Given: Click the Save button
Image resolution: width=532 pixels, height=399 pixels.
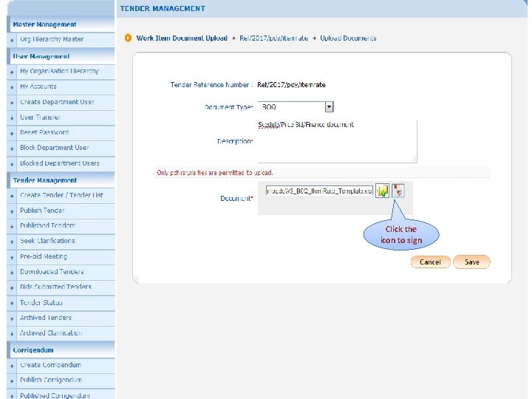Looking at the screenshot, I should pos(471,262).
